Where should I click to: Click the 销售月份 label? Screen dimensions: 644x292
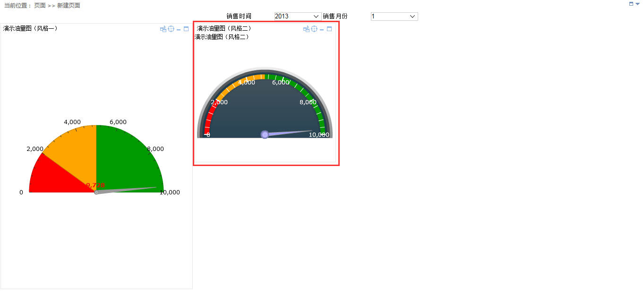click(335, 17)
